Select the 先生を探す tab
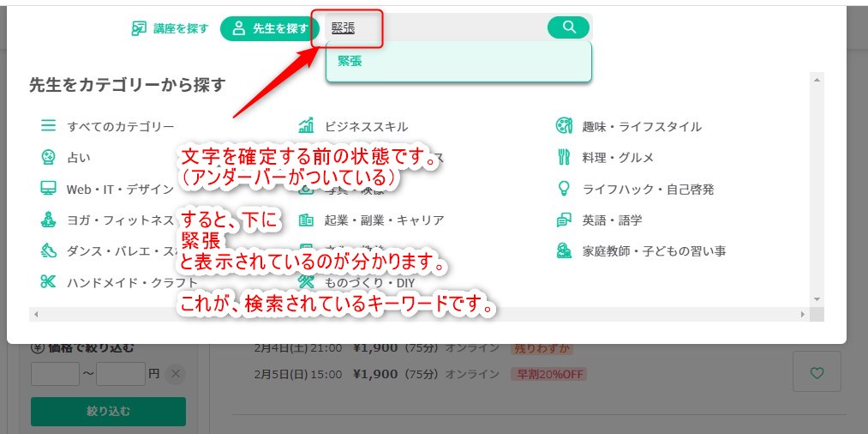The height and width of the screenshot is (434, 868). (x=270, y=28)
